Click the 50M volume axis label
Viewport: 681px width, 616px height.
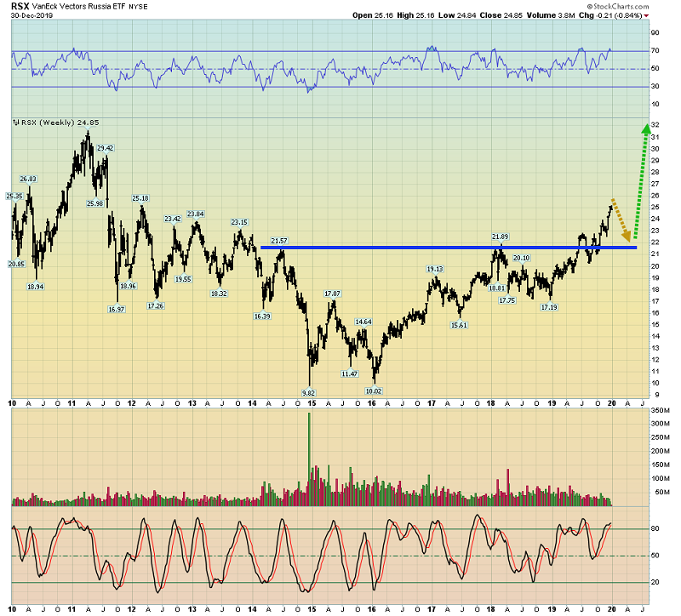pos(662,493)
